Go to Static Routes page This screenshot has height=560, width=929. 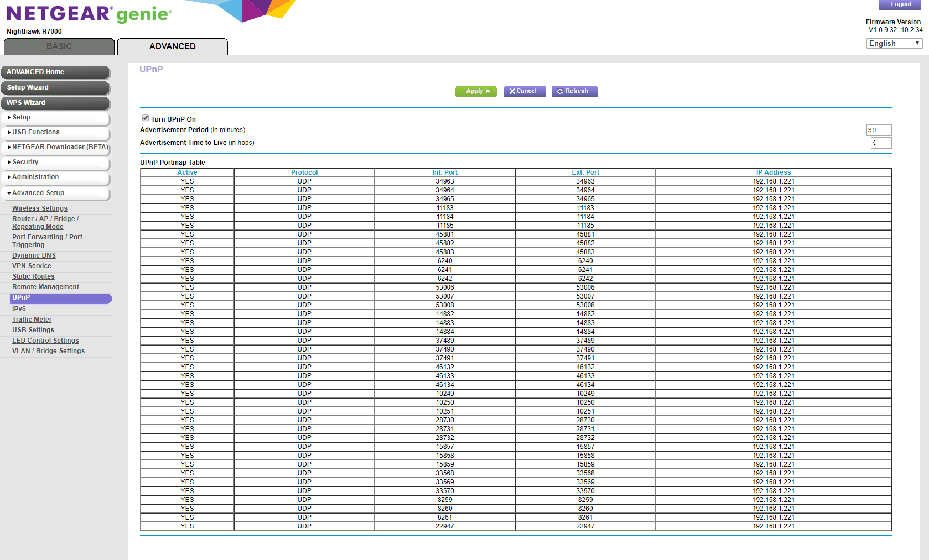(x=33, y=276)
